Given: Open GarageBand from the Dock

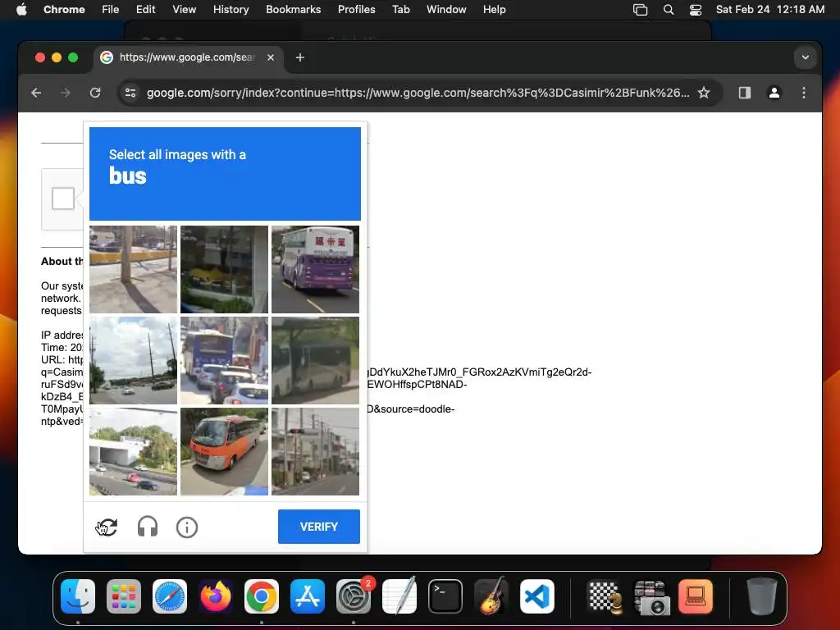Looking at the screenshot, I should click(491, 596).
